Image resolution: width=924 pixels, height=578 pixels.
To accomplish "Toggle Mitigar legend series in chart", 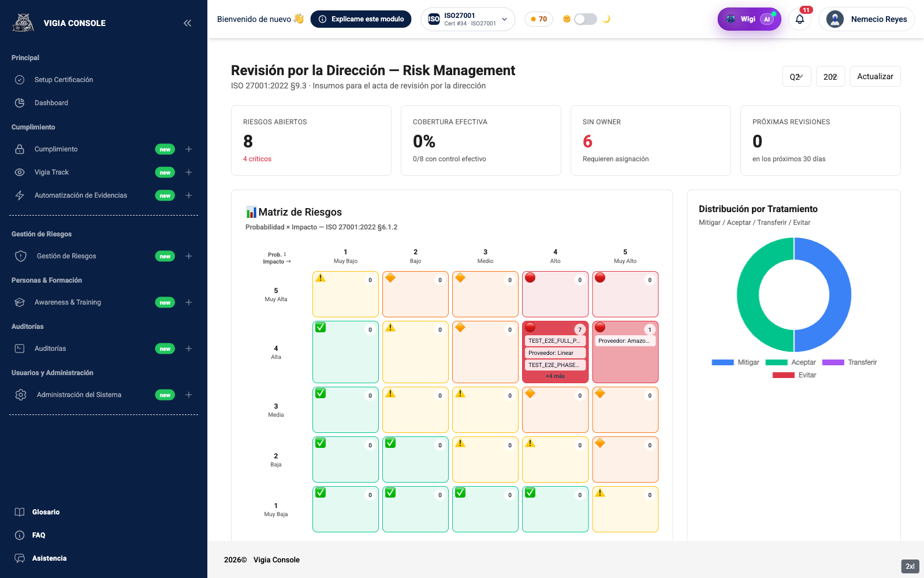I will point(735,362).
